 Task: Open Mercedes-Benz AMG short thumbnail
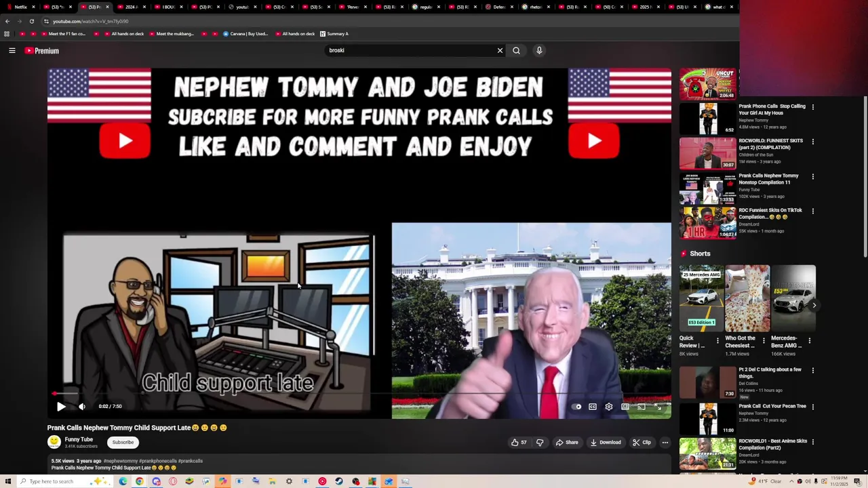click(x=793, y=298)
